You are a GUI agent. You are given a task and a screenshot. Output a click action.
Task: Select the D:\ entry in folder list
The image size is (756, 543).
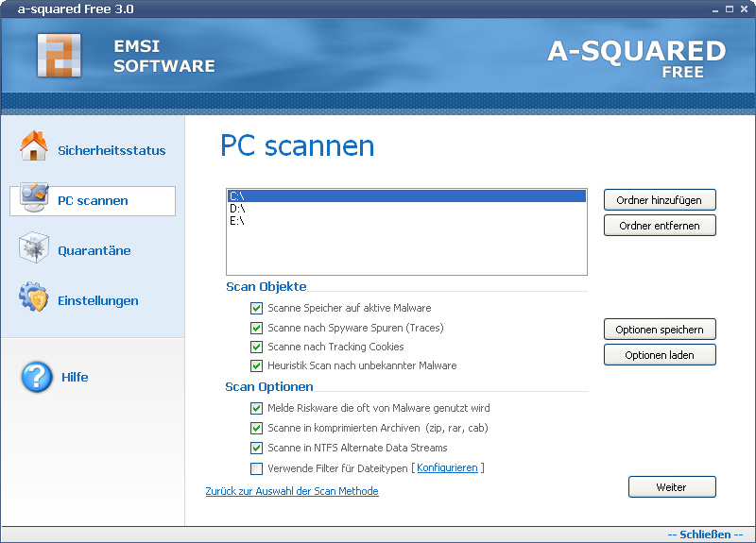coord(406,209)
